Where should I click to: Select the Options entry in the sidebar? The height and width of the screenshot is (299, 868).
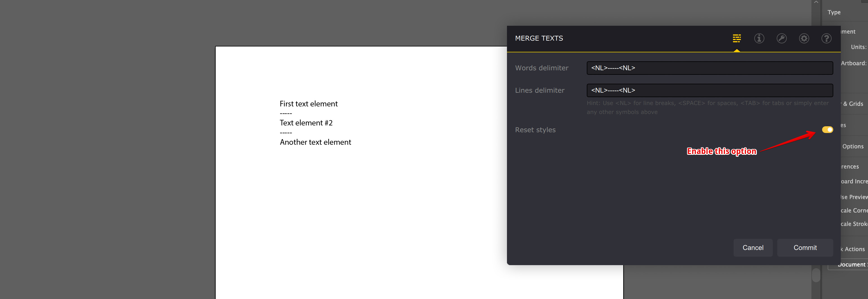[853, 146]
